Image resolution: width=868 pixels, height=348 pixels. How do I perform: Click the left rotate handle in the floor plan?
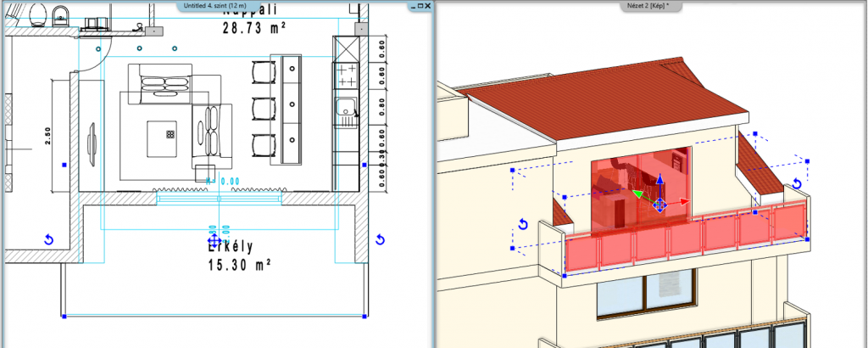coord(48,240)
